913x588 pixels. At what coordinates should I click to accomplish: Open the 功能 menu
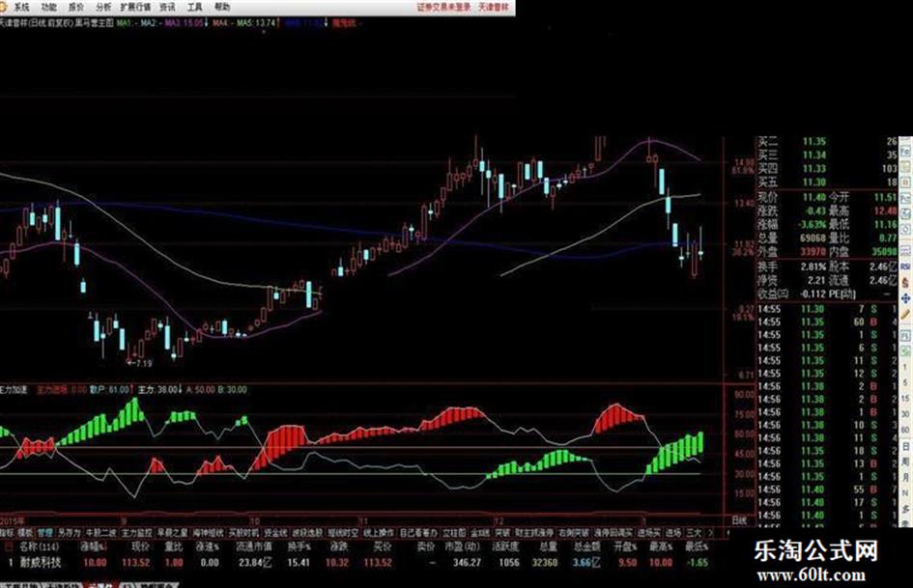(49, 7)
